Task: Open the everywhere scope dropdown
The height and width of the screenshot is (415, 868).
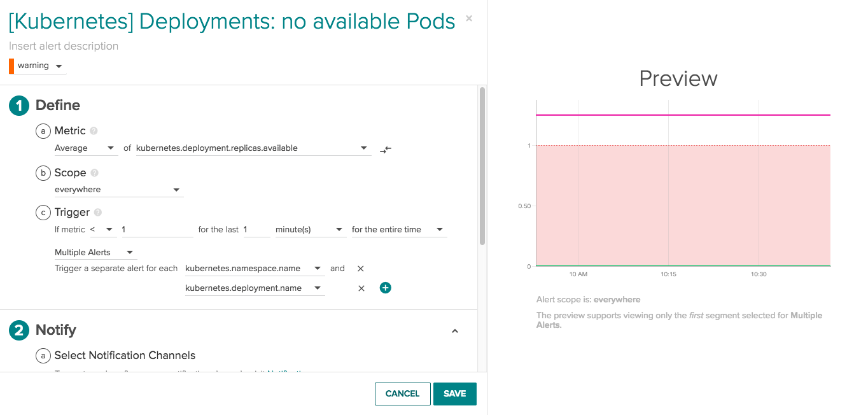Action: [x=119, y=189]
